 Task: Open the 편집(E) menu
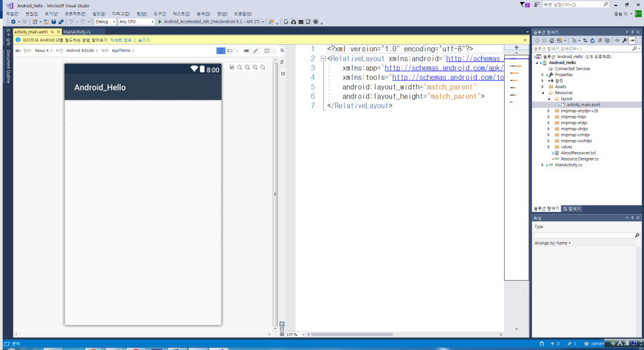point(31,13)
